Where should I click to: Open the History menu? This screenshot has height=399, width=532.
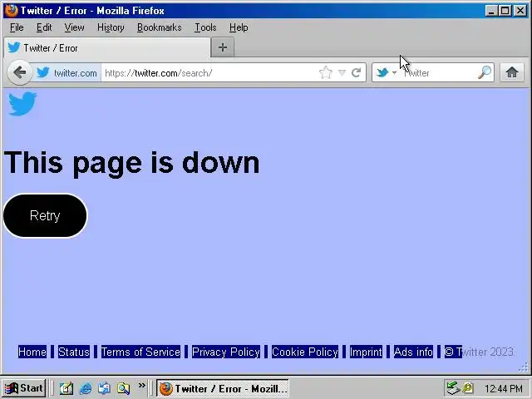tap(111, 27)
